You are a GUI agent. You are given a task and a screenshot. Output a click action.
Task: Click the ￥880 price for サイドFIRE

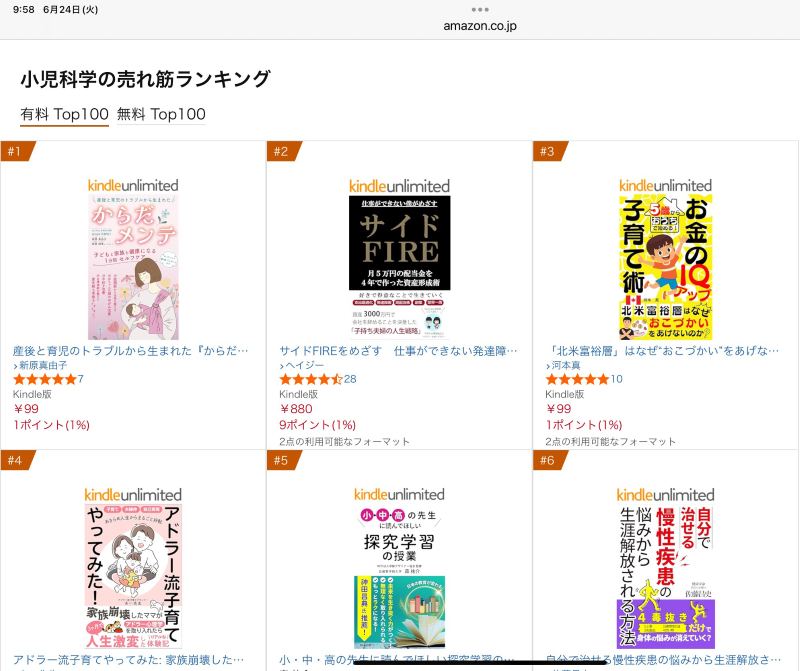pos(296,409)
